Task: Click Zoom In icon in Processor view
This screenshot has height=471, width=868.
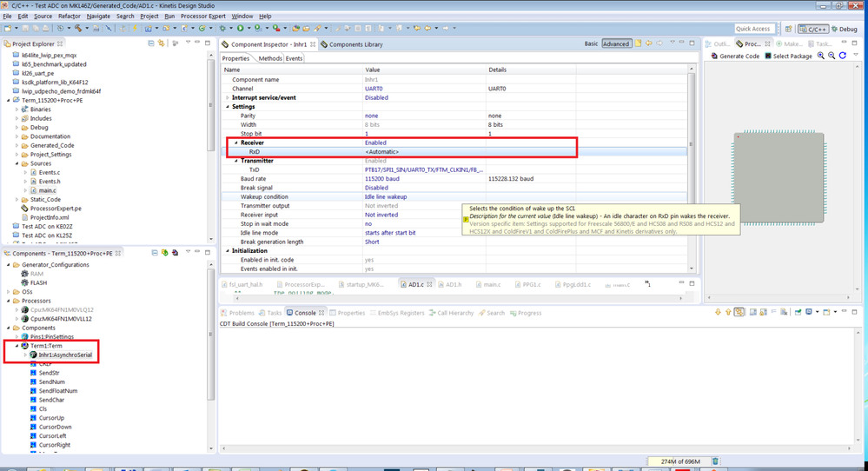Action: tap(821, 56)
